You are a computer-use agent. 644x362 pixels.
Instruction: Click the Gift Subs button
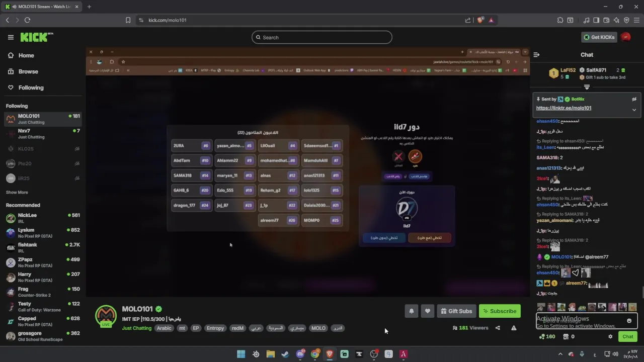[456, 311]
